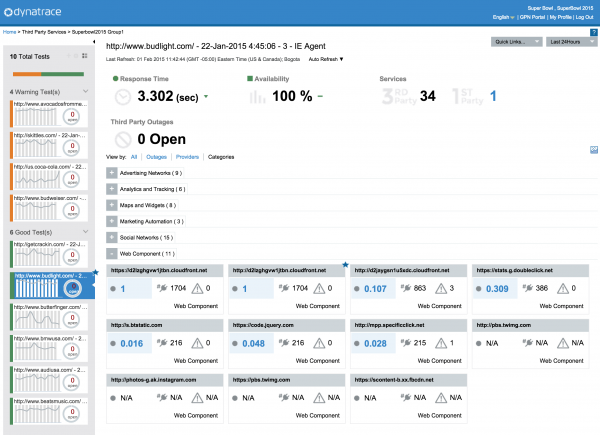Image resolution: width=600 pixels, height=435 pixels.
Task: Click response time 0.016 value
Action: point(132,344)
